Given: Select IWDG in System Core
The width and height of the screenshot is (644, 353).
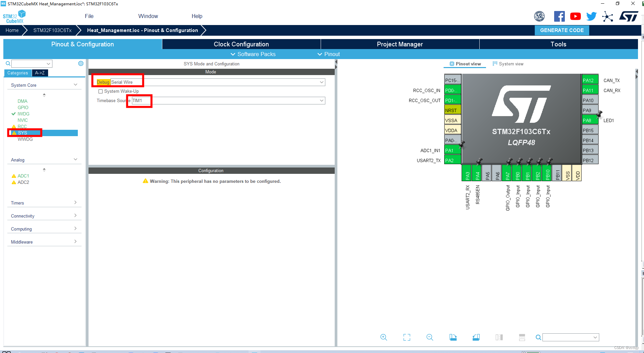Looking at the screenshot, I should (x=23, y=114).
